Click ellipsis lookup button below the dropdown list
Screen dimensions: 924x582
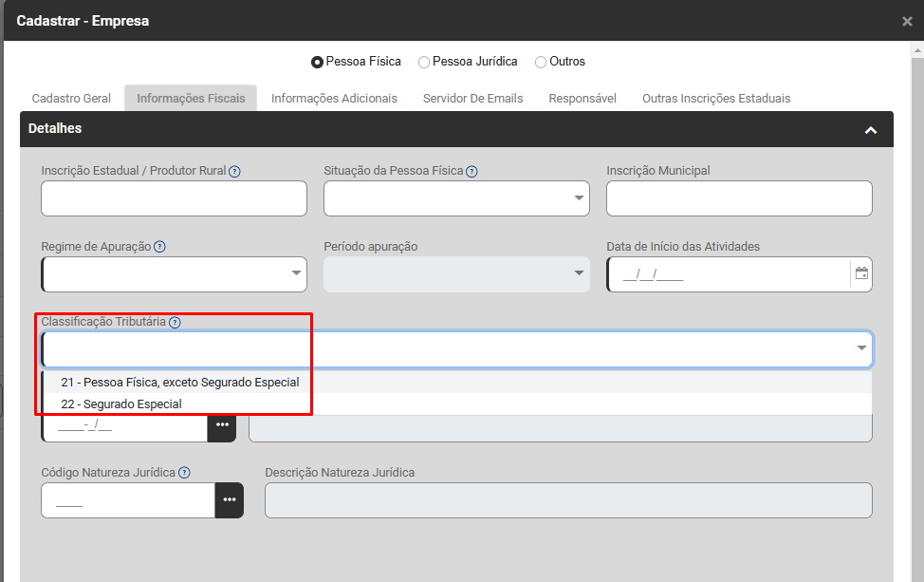[221, 425]
